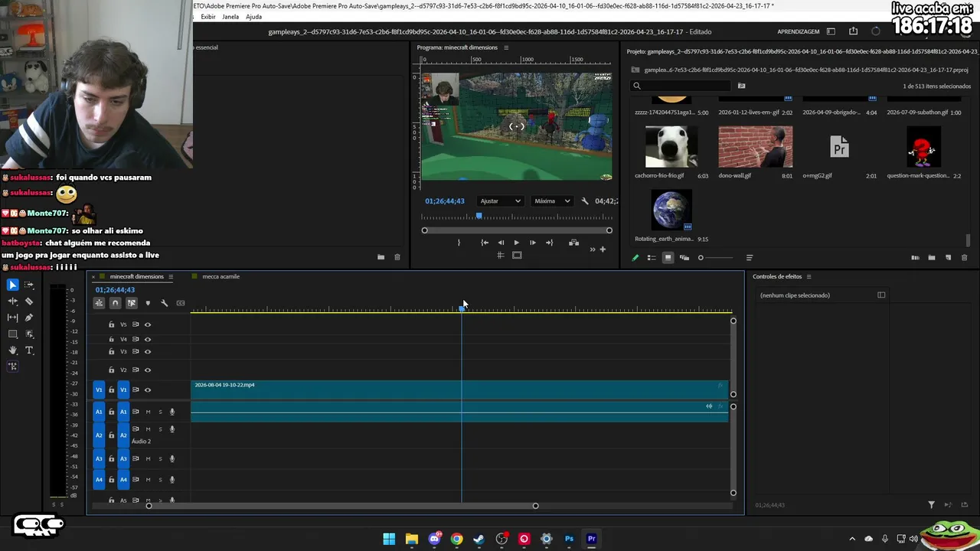Open the workspaces layout icon
Viewport: 980px width, 551px height.
(831, 31)
